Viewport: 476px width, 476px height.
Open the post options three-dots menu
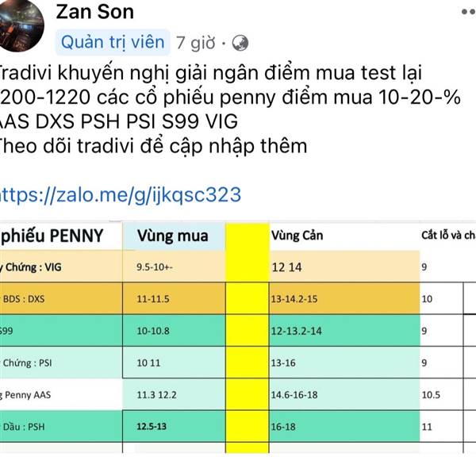[468, 12]
